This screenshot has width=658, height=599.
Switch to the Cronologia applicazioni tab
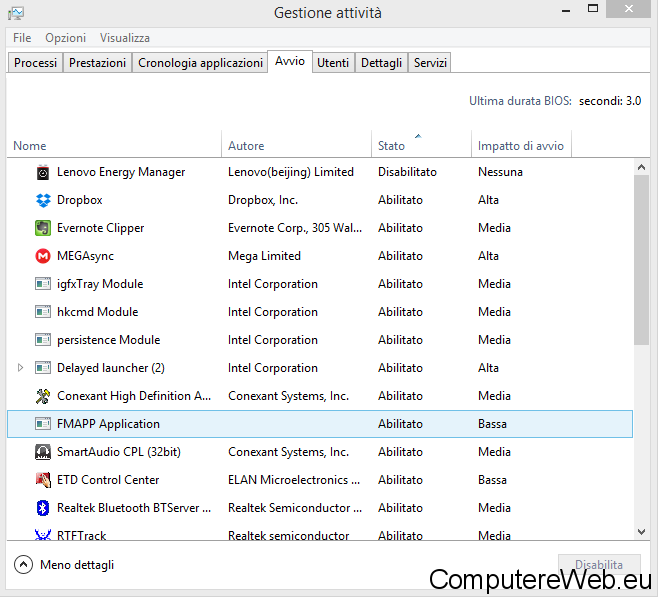(200, 63)
